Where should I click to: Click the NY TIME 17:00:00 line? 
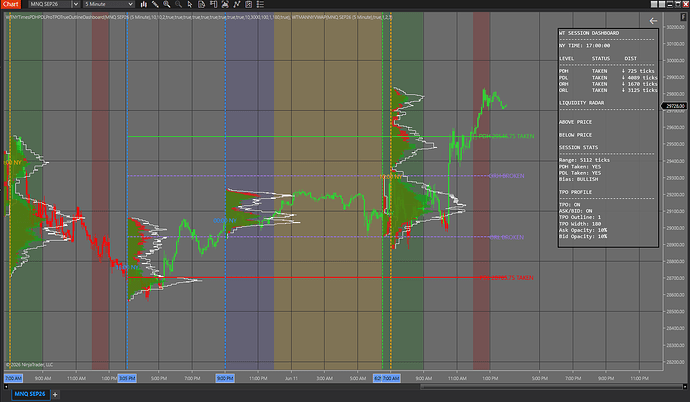point(584,46)
